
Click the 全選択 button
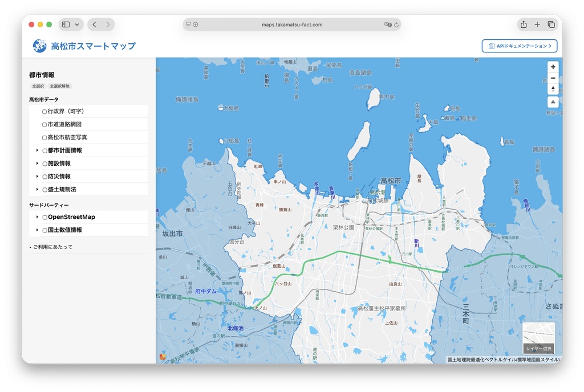(x=38, y=87)
